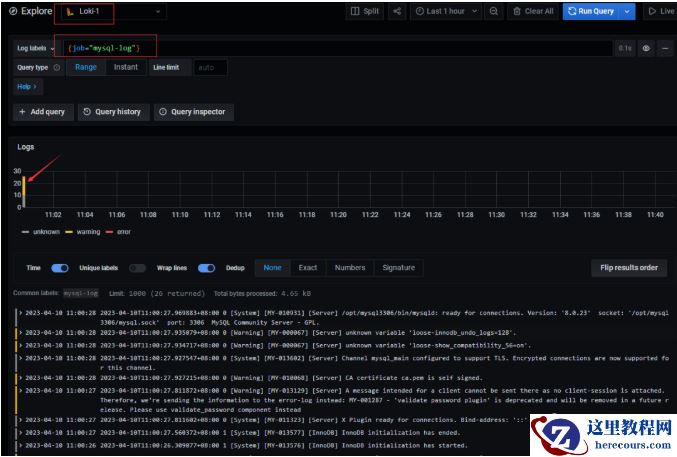Viewport: 677px width, 457px height.
Task: Select Exact dedup option
Action: (x=308, y=268)
